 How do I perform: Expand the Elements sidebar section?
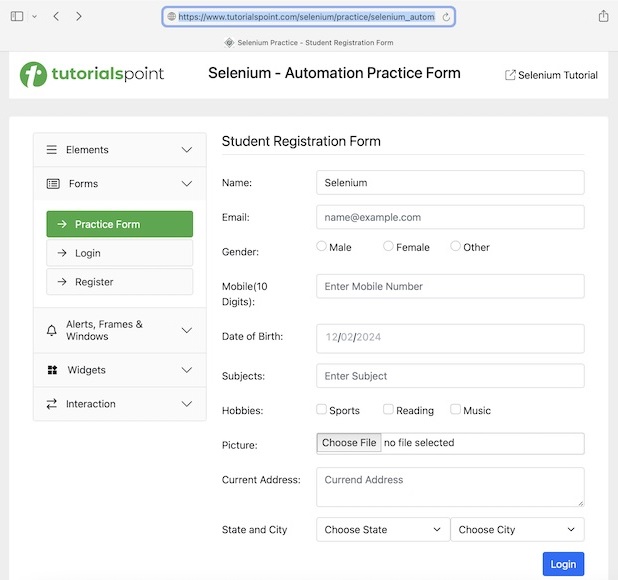click(x=119, y=150)
